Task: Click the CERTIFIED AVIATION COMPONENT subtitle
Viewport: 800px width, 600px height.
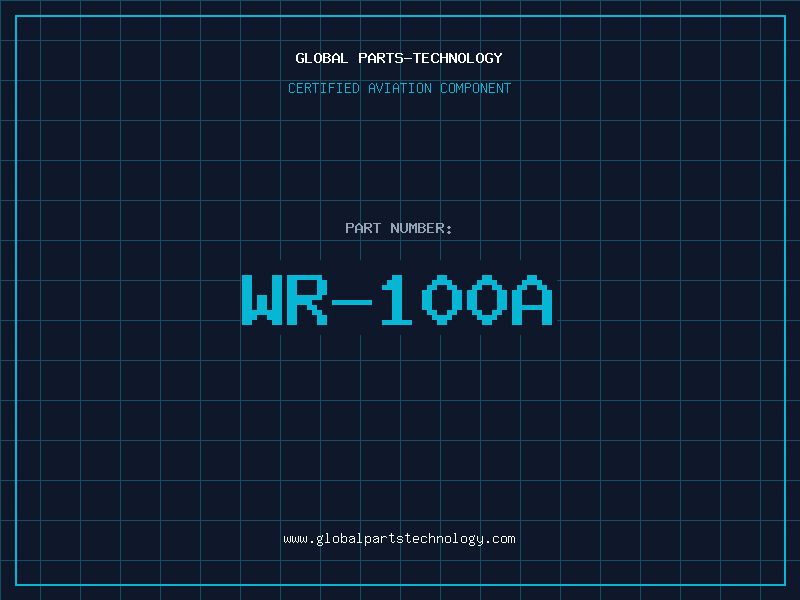Action: (x=399, y=88)
